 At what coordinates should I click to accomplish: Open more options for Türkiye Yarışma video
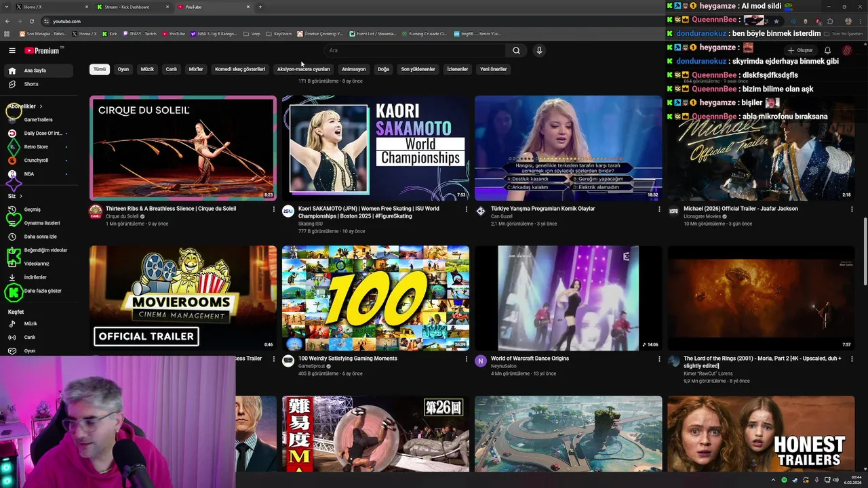[x=658, y=209]
